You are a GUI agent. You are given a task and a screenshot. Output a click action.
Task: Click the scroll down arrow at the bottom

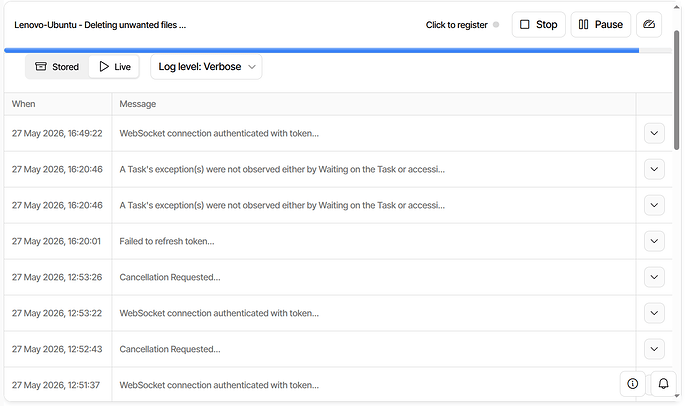coord(677,396)
